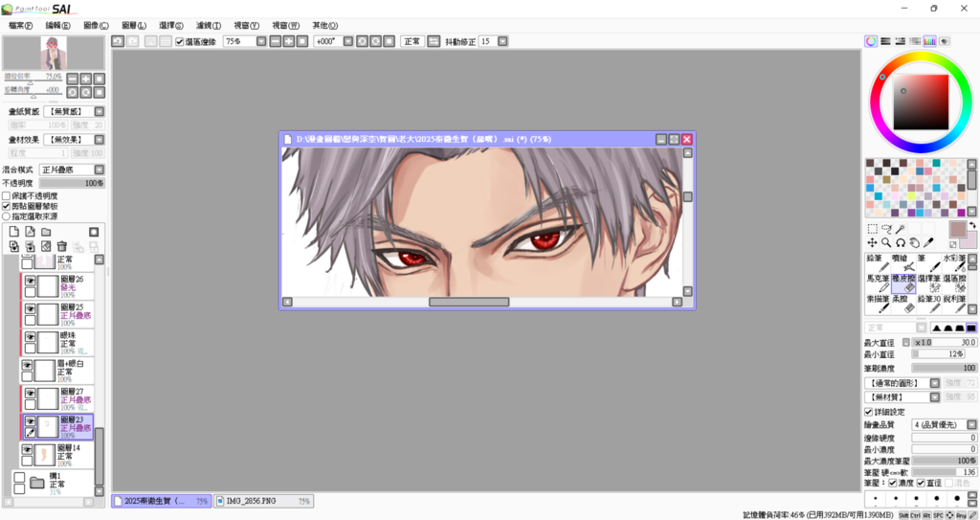Screen dimensions: 980x520
Task: Select the 選區擦 selection eraser tool
Action: tap(954, 283)
